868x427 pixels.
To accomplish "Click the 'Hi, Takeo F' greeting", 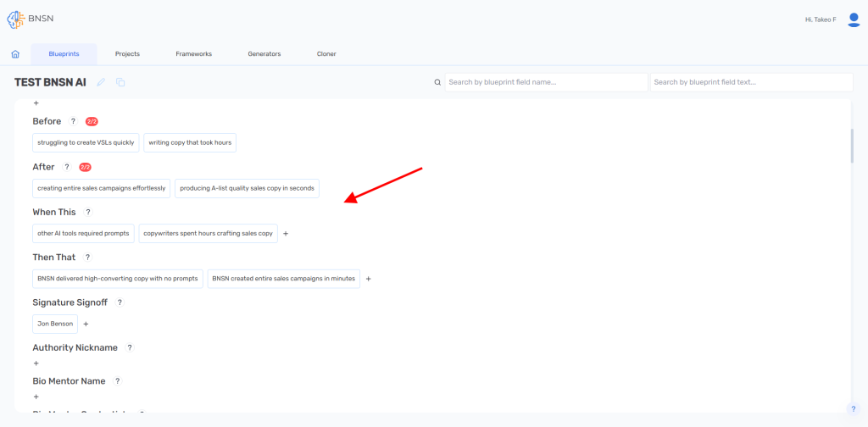I will point(821,20).
